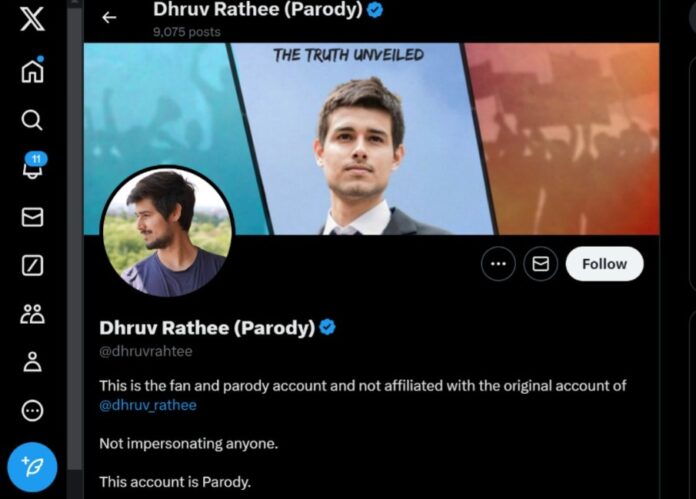Open the Home feed icon

[32, 70]
